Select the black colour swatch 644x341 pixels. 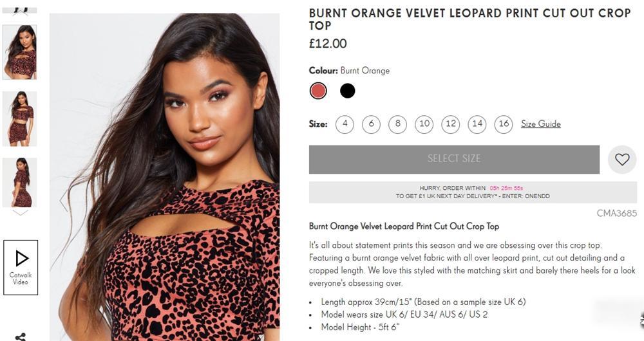point(348,91)
